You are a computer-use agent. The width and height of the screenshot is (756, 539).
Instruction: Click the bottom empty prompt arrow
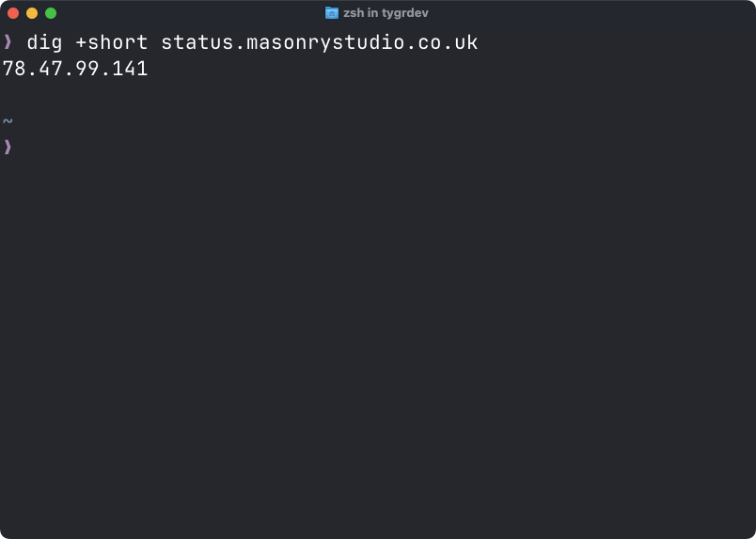click(8, 147)
